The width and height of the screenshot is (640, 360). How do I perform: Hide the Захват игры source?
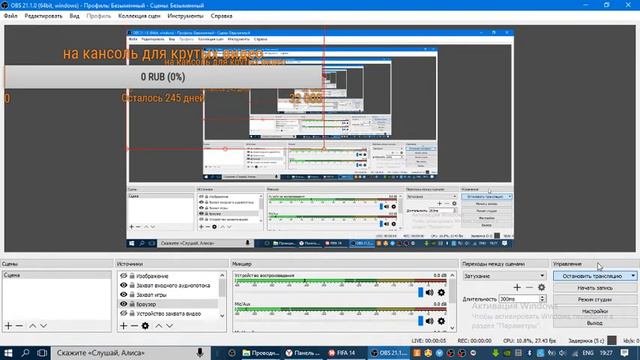coord(124,294)
